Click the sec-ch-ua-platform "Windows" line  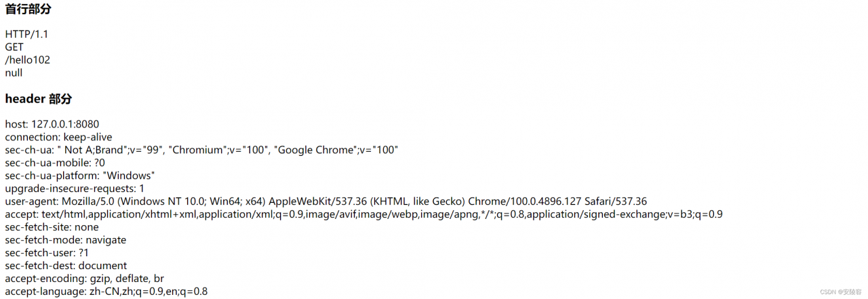[80, 176]
